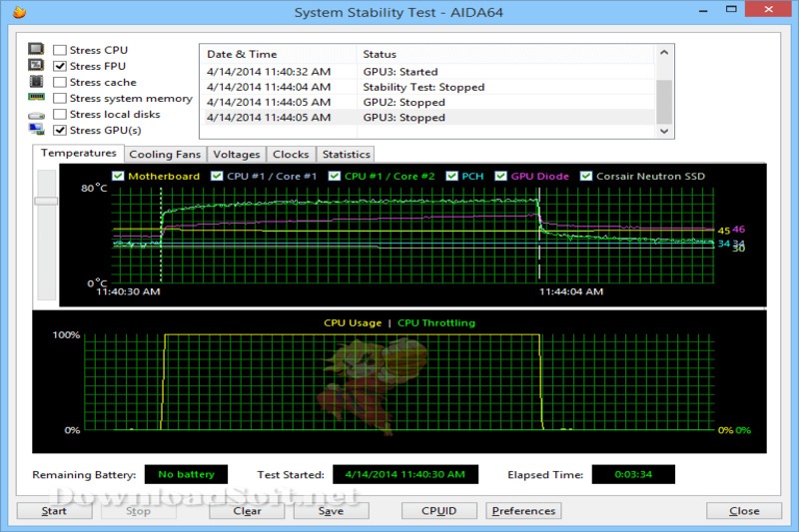Uncheck Motherboard in the temperature legend
The width and height of the screenshot is (799, 532).
coord(118,176)
